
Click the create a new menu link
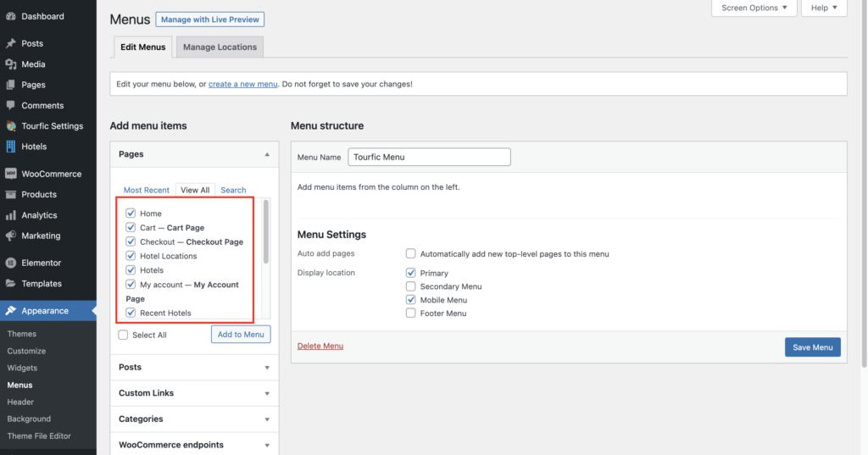(243, 84)
